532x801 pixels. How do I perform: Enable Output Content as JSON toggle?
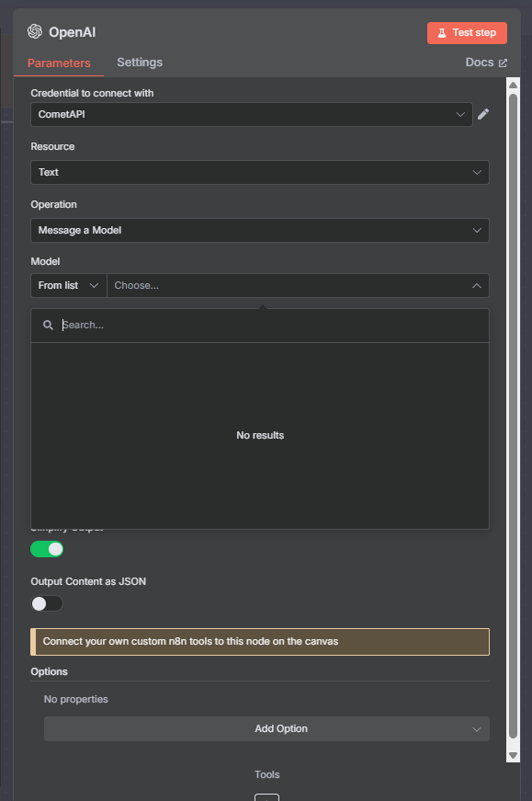click(x=47, y=603)
